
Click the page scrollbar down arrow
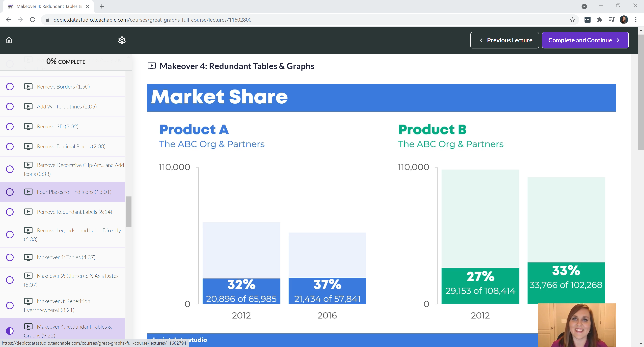coord(641,344)
